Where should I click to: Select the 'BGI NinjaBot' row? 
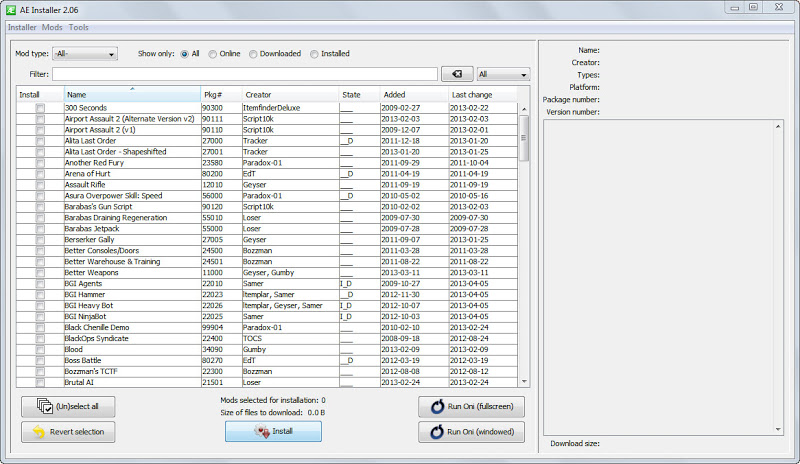(x=267, y=316)
